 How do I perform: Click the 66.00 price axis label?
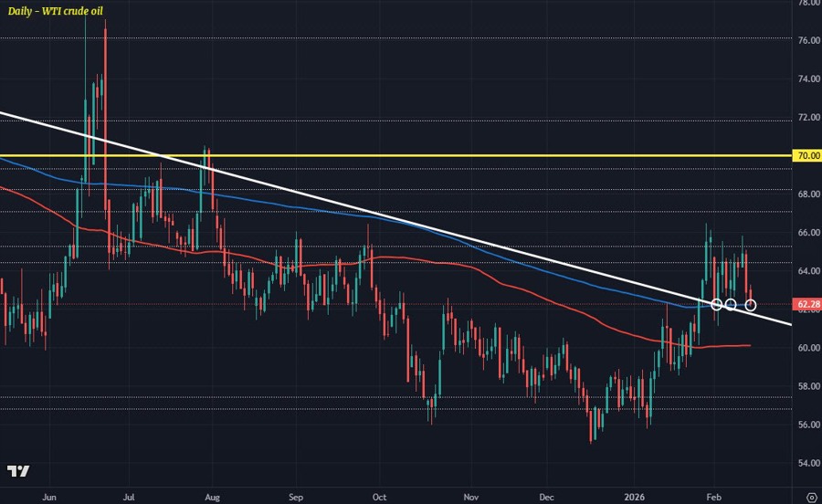806,233
